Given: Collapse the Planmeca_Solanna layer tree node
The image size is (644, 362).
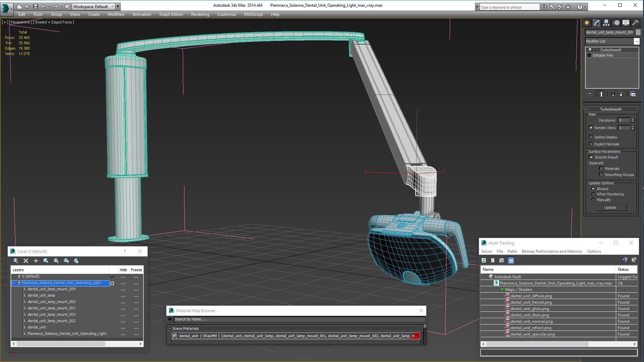Looking at the screenshot, I should pos(14,283).
